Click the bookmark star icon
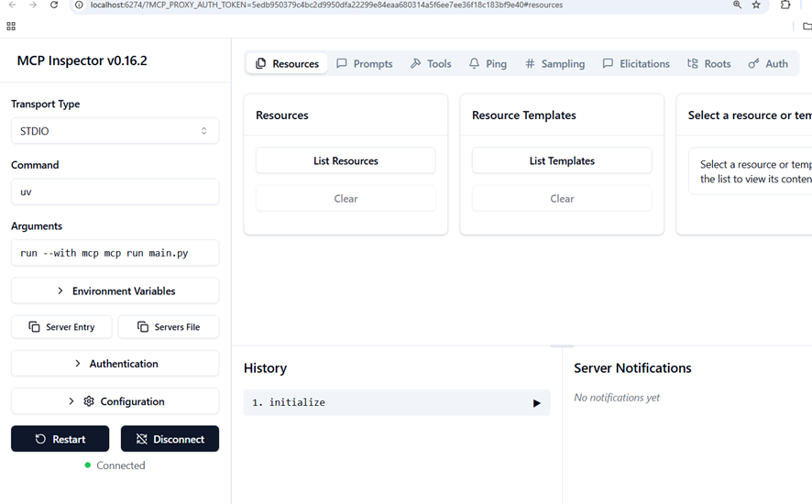 pos(756,5)
